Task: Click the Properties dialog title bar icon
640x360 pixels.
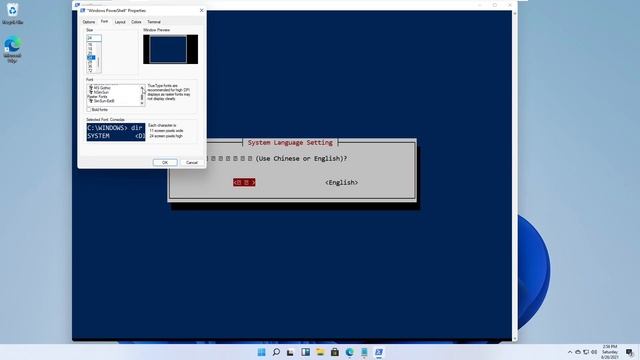Action: click(x=83, y=10)
